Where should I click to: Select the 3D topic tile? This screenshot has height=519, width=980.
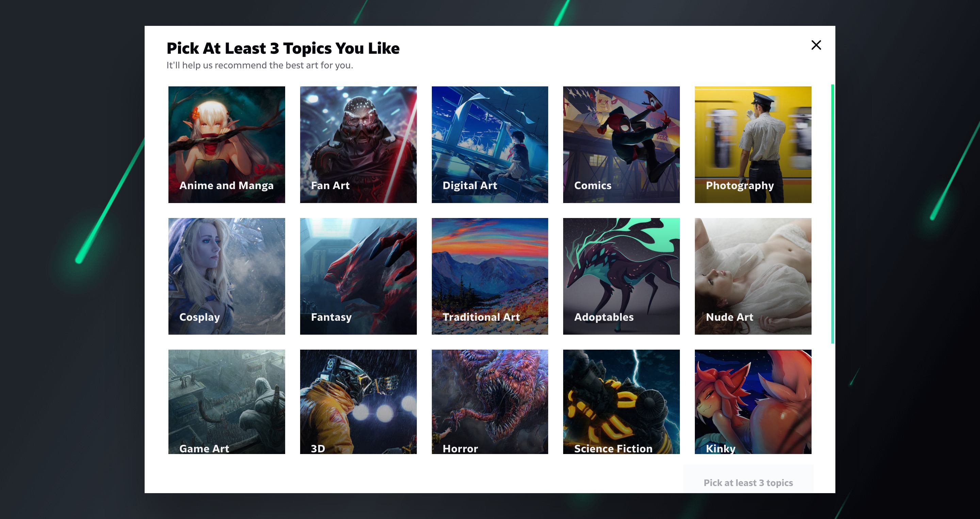point(358,402)
